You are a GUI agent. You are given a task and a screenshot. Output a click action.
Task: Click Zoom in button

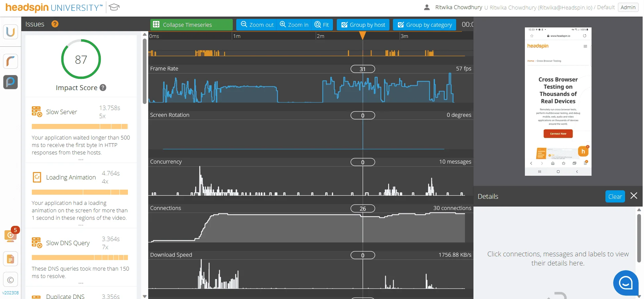click(294, 25)
